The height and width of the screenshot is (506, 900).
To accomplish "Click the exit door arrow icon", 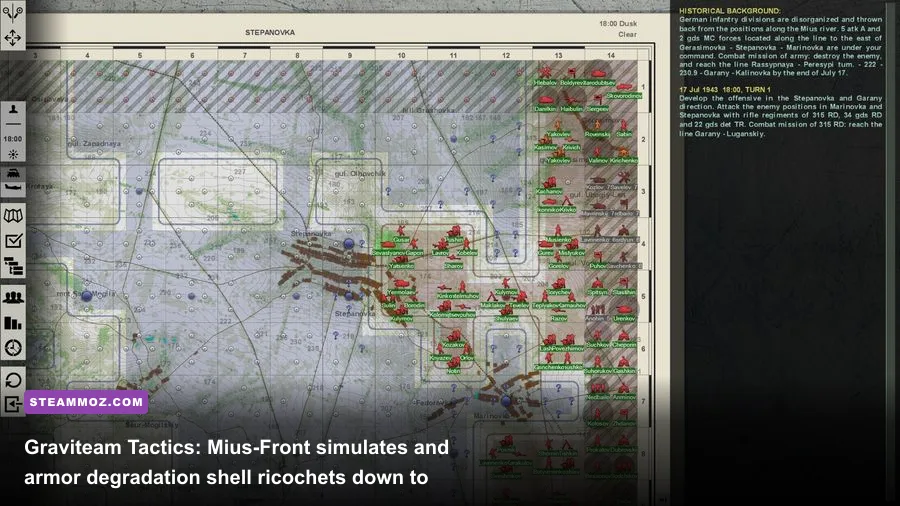I will click(13, 404).
